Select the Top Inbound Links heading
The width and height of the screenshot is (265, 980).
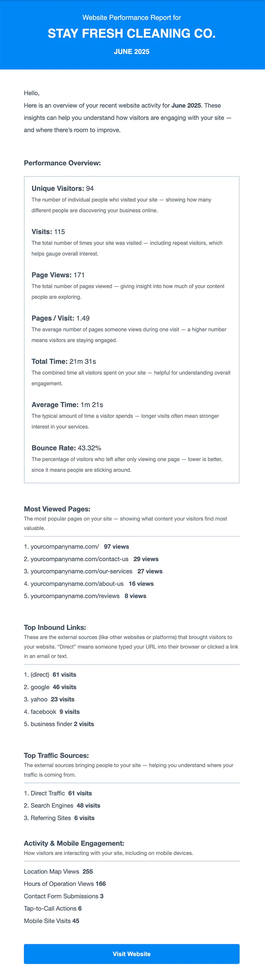point(55,627)
